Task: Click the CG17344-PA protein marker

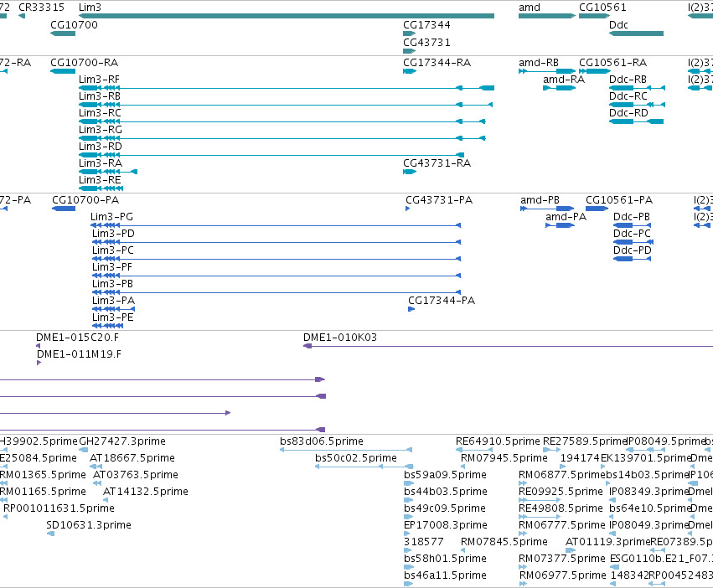Action: (411, 309)
